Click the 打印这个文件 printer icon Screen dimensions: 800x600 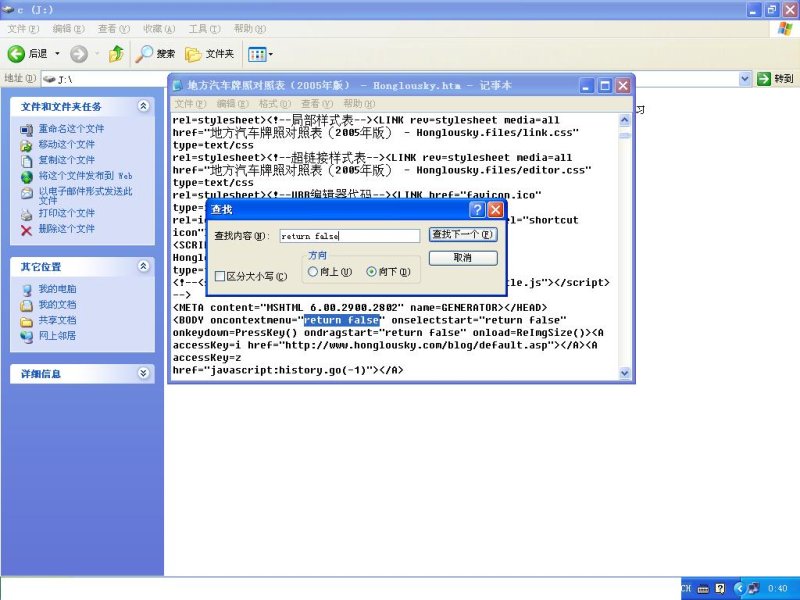(27, 213)
